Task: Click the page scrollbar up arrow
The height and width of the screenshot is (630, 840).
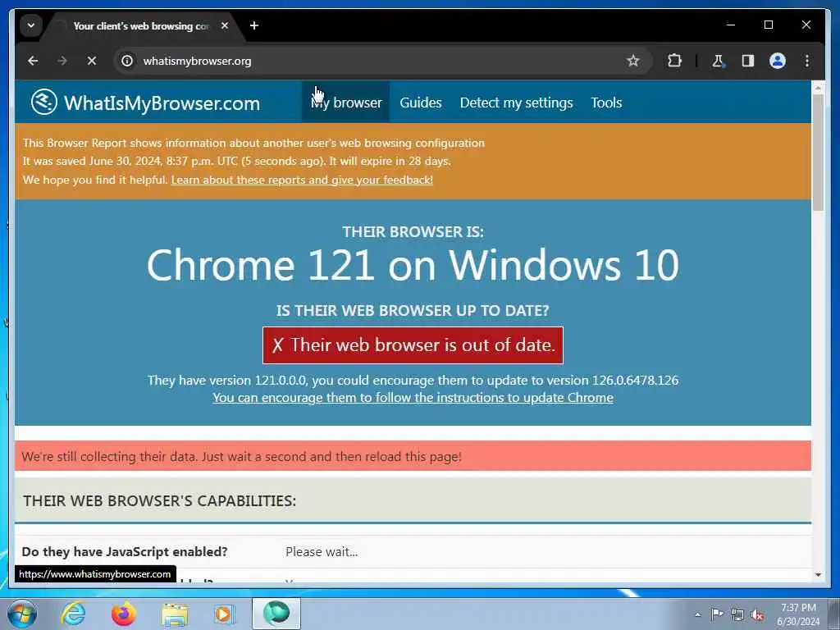Action: pyautogui.click(x=818, y=86)
